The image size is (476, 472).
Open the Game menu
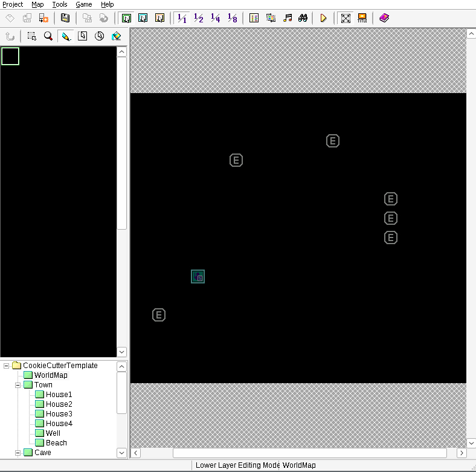(84, 4)
